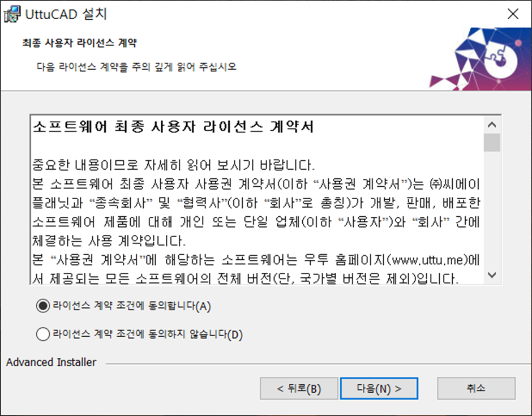Click the 다음 라이선스 계약을 주의 깊게 읽어 주십시오 subtitle

click(x=136, y=67)
